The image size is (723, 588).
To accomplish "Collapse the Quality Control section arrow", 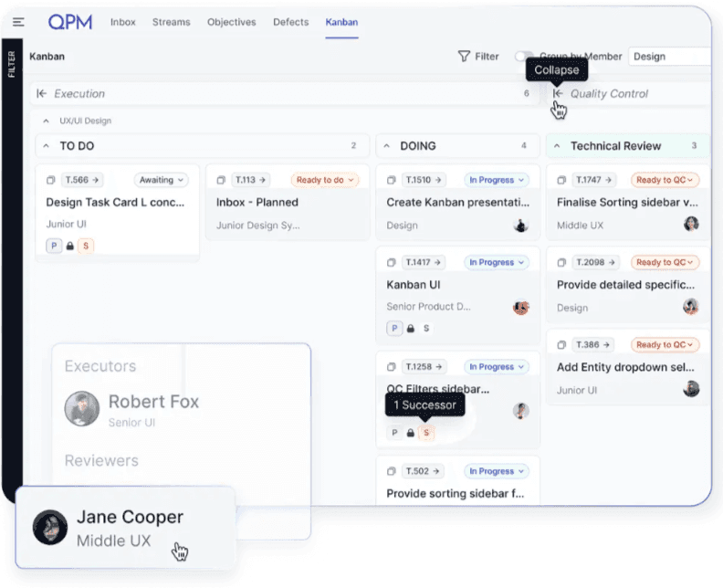I will (x=558, y=94).
